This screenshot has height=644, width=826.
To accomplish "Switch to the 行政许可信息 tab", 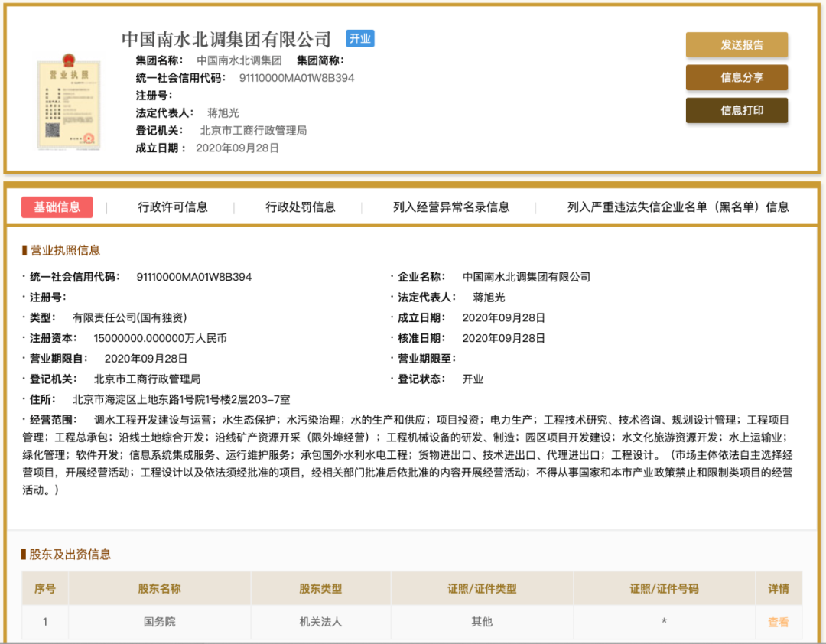I will coord(173,207).
